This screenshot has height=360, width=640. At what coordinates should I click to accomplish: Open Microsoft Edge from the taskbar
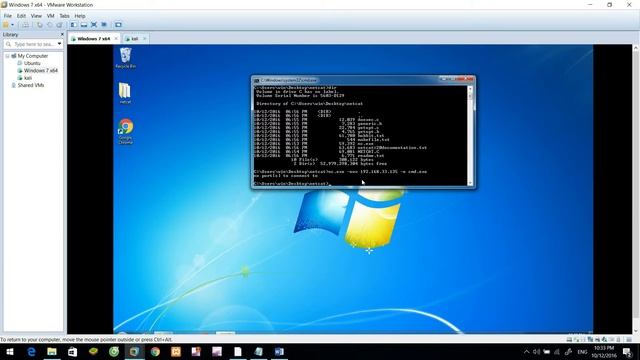31,351
